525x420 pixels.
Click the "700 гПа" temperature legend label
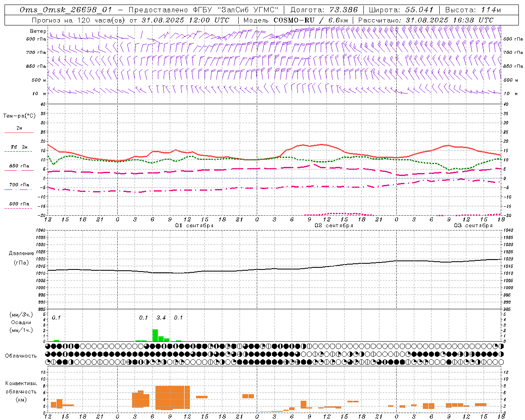[x=19, y=185]
